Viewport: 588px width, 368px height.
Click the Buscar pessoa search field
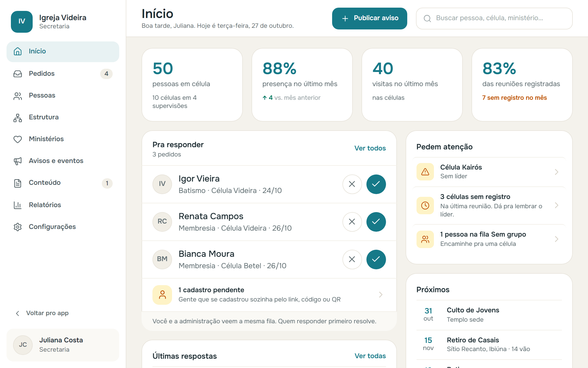pos(494,18)
